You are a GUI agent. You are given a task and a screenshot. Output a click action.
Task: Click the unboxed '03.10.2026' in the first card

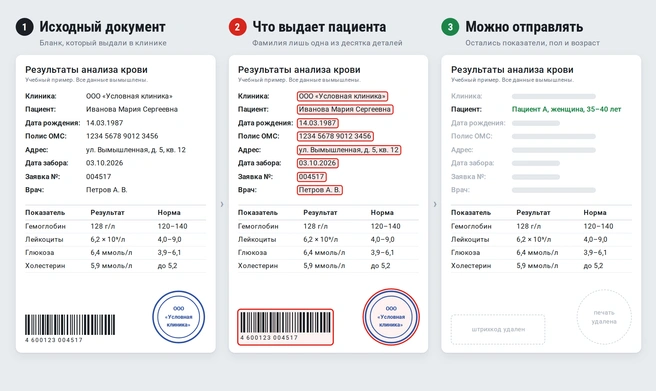pyautogui.click(x=105, y=163)
